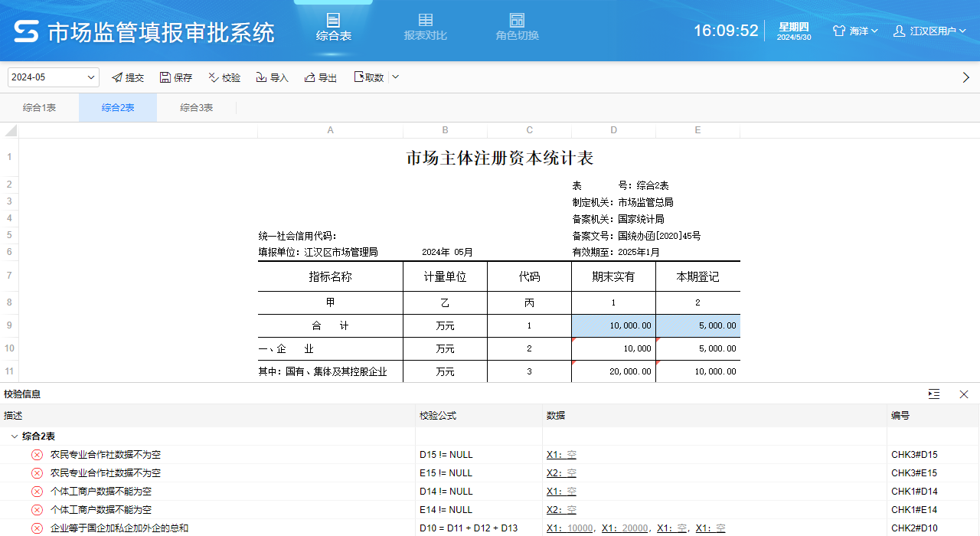Collapse the 综合2表 validation group
Screen dimensions: 980x536
[x=14, y=435]
